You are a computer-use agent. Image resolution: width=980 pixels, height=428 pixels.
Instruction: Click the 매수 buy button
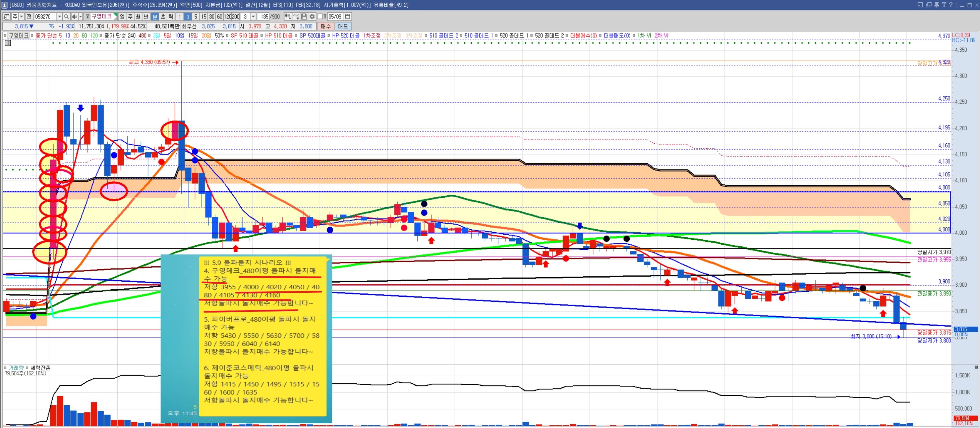coord(326,26)
